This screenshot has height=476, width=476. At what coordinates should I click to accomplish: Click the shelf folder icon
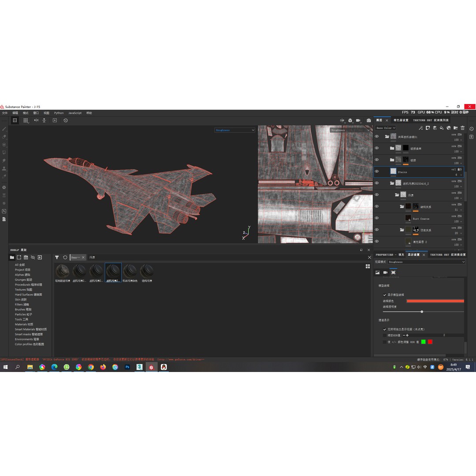(12, 257)
